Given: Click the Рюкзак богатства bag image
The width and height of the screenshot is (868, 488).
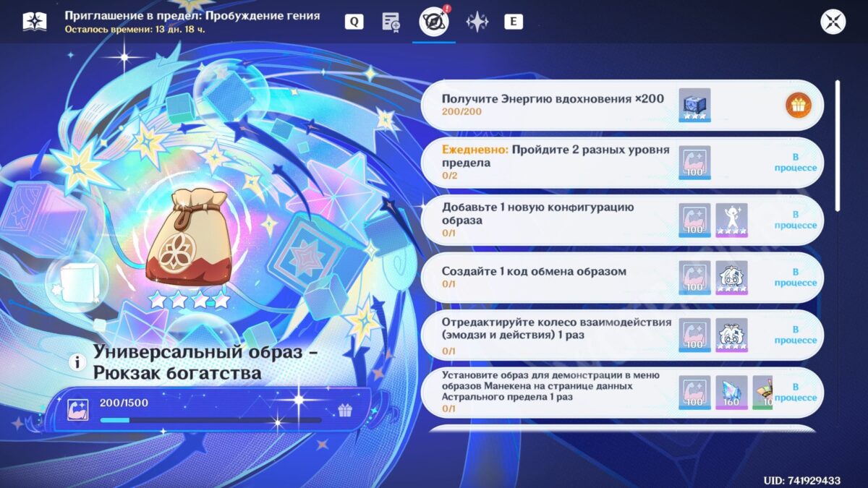Looking at the screenshot, I should [x=189, y=239].
